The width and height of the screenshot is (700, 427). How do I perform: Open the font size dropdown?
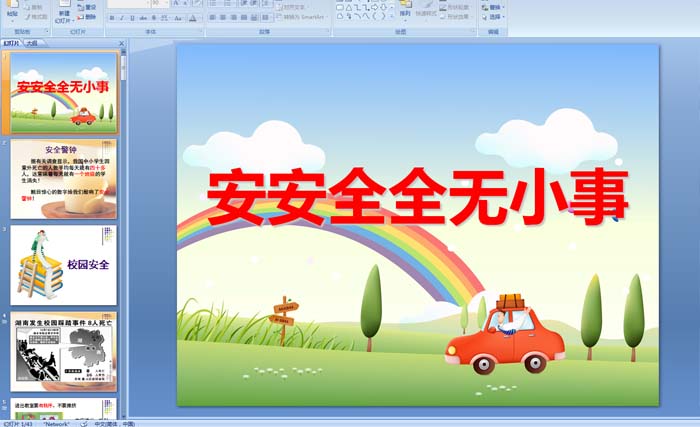pos(167,3)
